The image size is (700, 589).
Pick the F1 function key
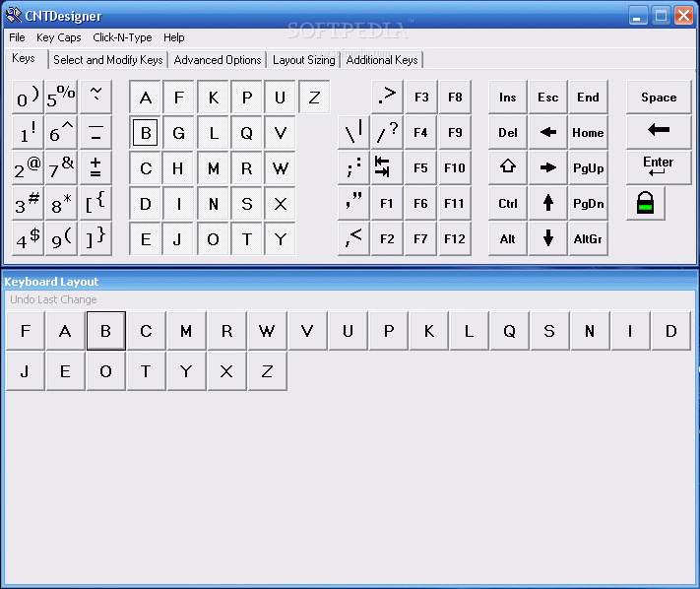pos(387,203)
